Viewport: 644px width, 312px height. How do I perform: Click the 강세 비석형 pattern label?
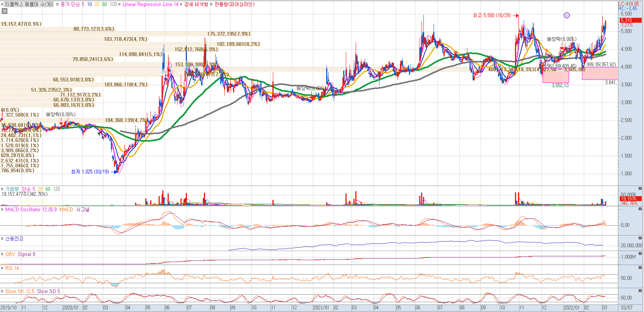[x=196, y=4]
